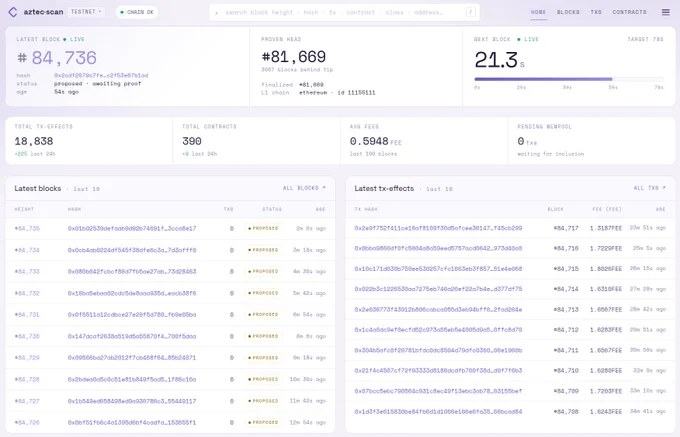680x437 pixels.
Task: Click the slash shortcut key icon in search
Action: tap(471, 12)
